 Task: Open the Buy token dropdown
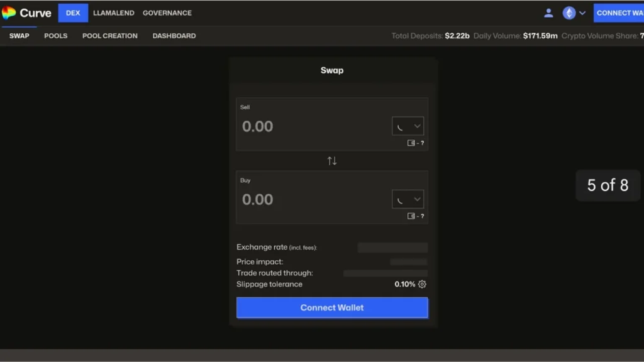[408, 200]
